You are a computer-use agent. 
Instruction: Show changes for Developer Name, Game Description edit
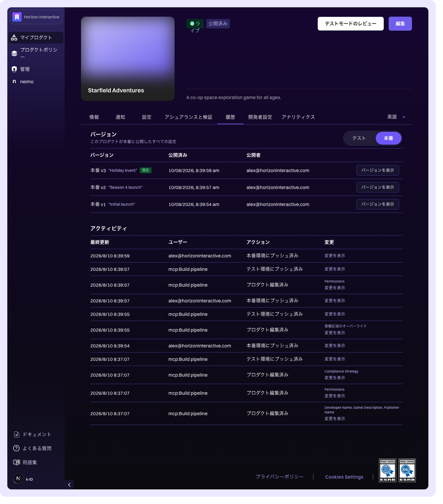[x=335, y=419]
